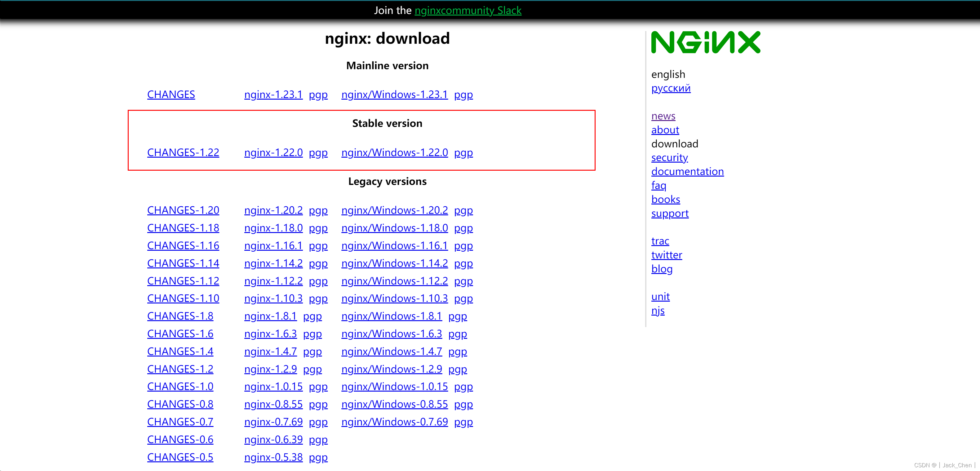Download stable nginx-1.22.0 source
This screenshot has width=980, height=471.
click(273, 152)
